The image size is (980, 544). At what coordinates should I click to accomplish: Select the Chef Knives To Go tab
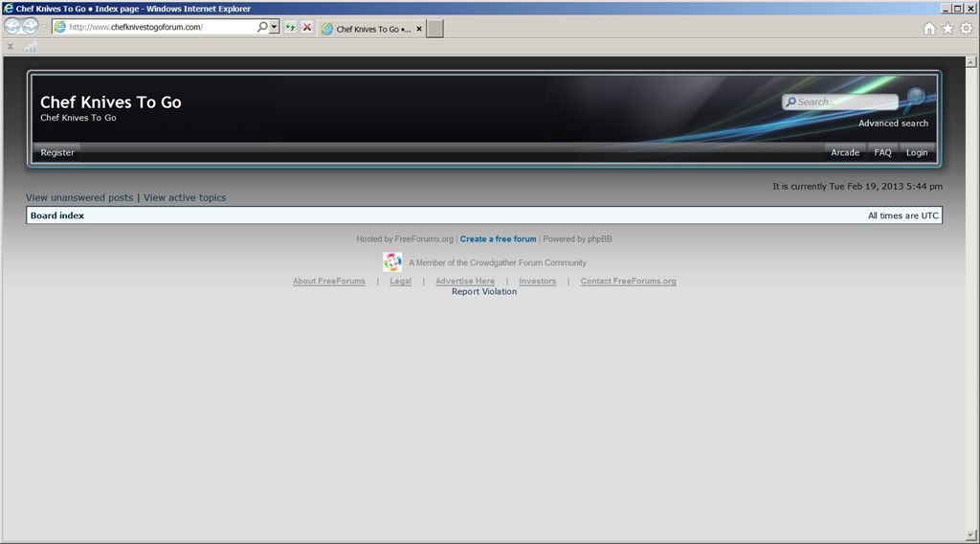367,29
